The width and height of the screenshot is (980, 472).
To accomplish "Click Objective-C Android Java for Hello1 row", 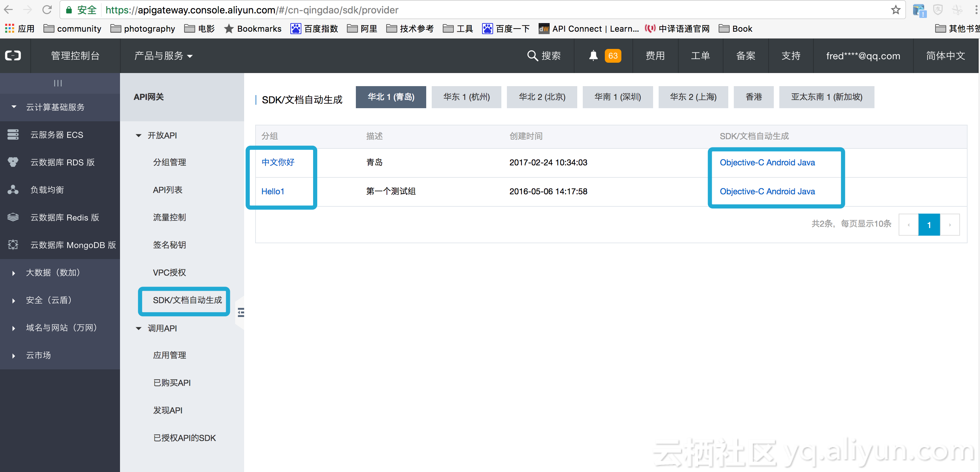I will (x=767, y=191).
